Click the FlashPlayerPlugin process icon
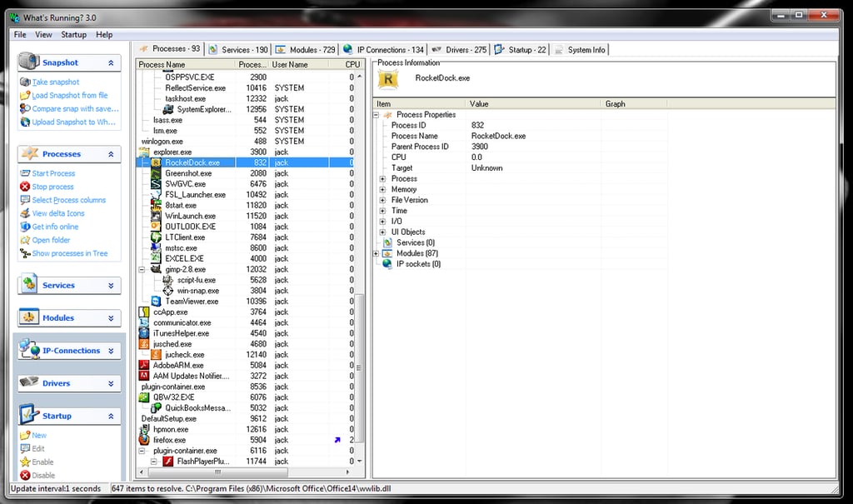 coord(168,461)
